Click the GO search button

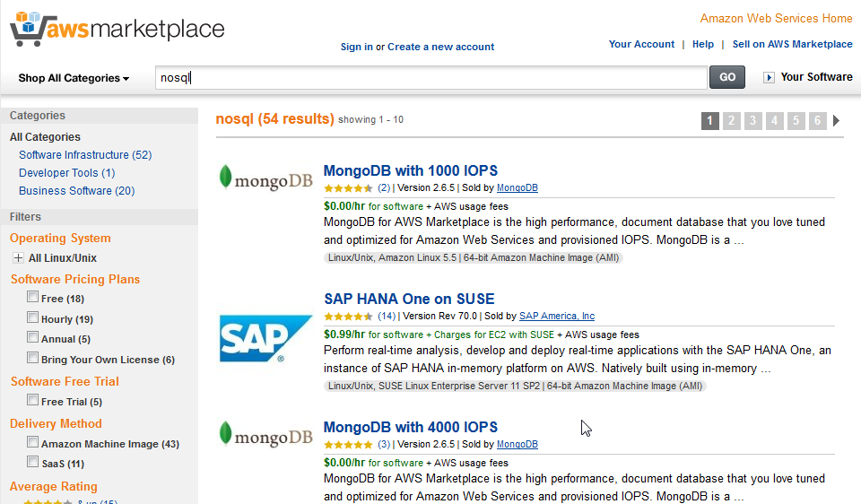pos(727,77)
